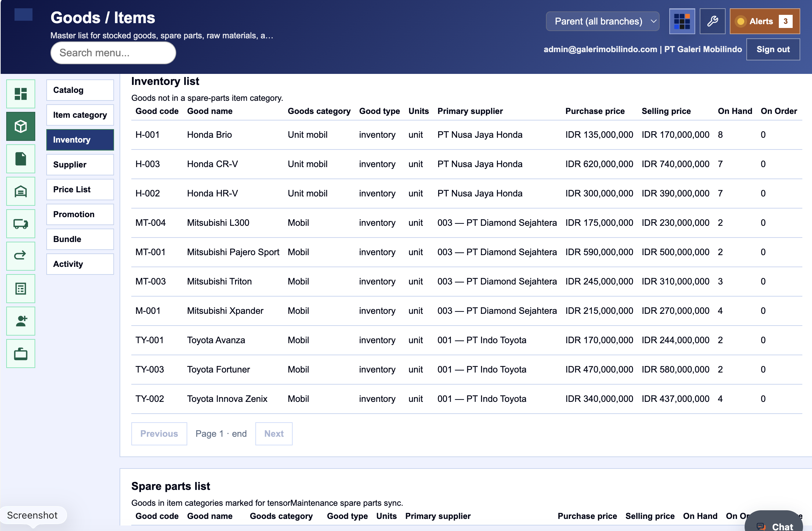
Task: Open the document page sidebar icon
Action: (21, 159)
